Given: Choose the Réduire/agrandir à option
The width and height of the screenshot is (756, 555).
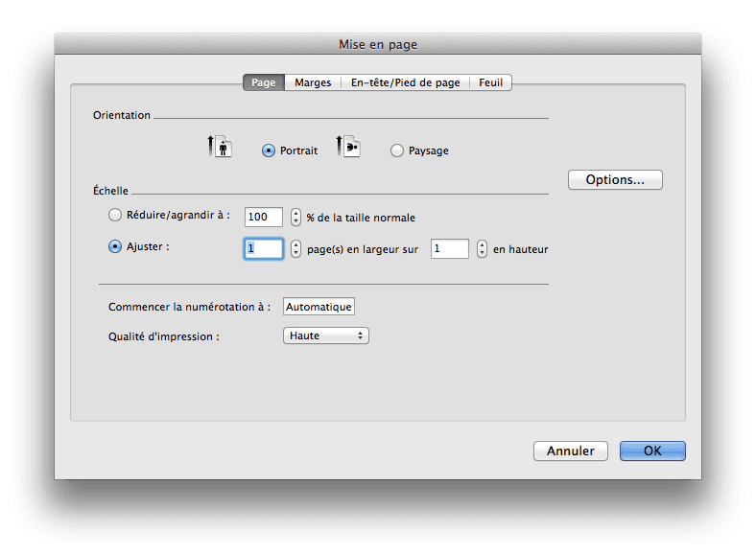Looking at the screenshot, I should (x=115, y=215).
